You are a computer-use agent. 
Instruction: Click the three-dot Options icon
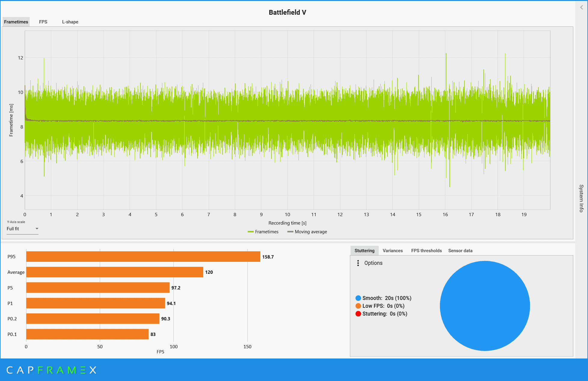pyautogui.click(x=358, y=263)
